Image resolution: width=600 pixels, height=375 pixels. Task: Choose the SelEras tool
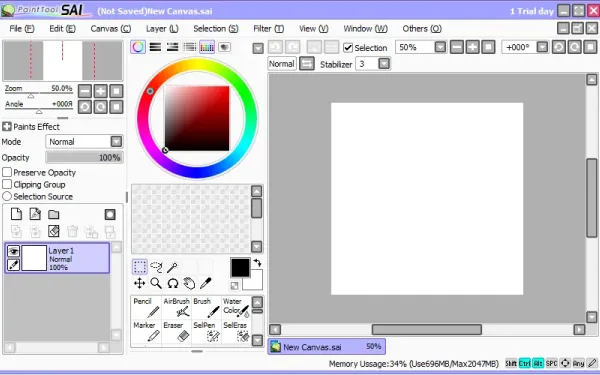click(236, 331)
